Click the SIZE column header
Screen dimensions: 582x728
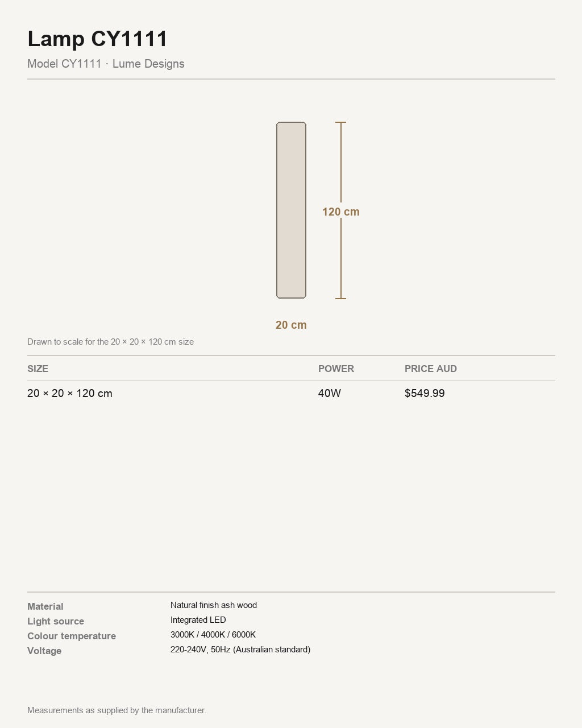pyautogui.click(x=38, y=369)
